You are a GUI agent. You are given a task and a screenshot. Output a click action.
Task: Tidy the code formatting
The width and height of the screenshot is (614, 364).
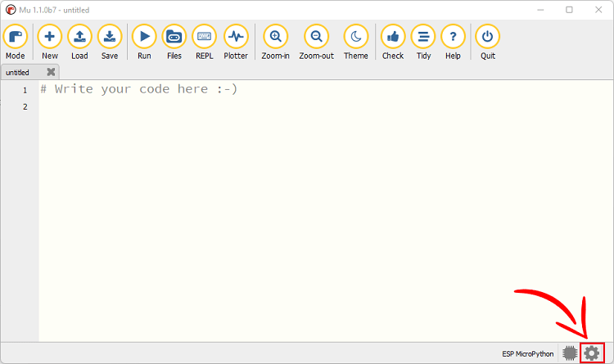point(423,42)
